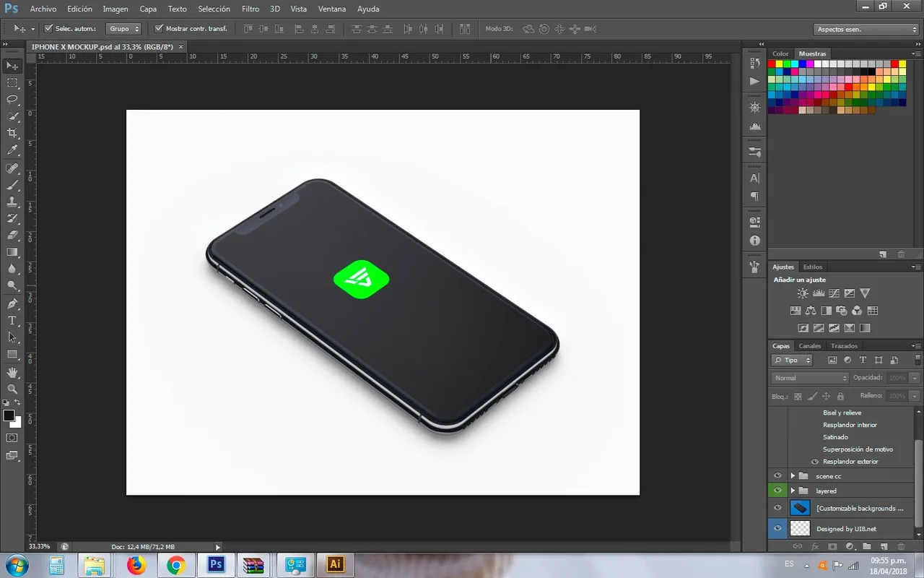The width and height of the screenshot is (924, 578).
Task: Select the Pen tool
Action: click(x=12, y=304)
